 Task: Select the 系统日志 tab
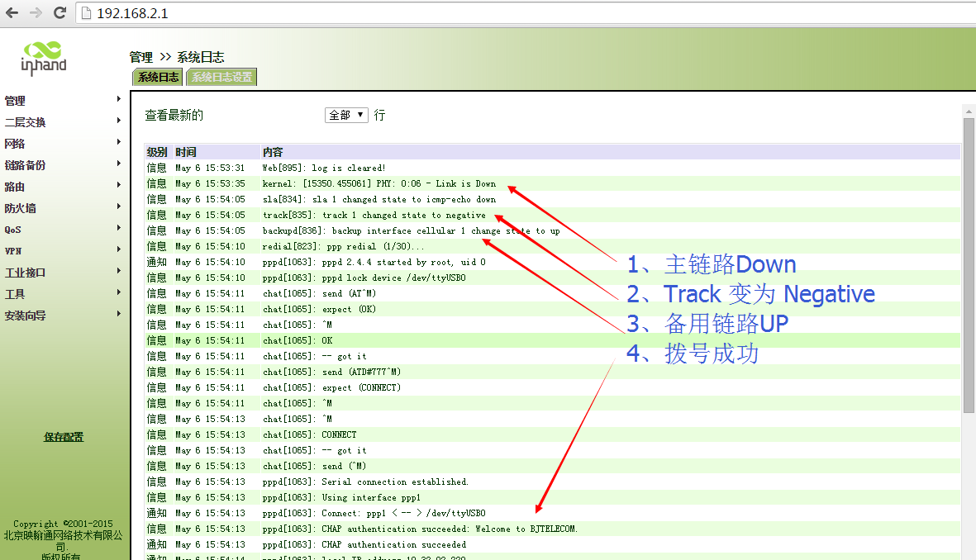click(158, 77)
